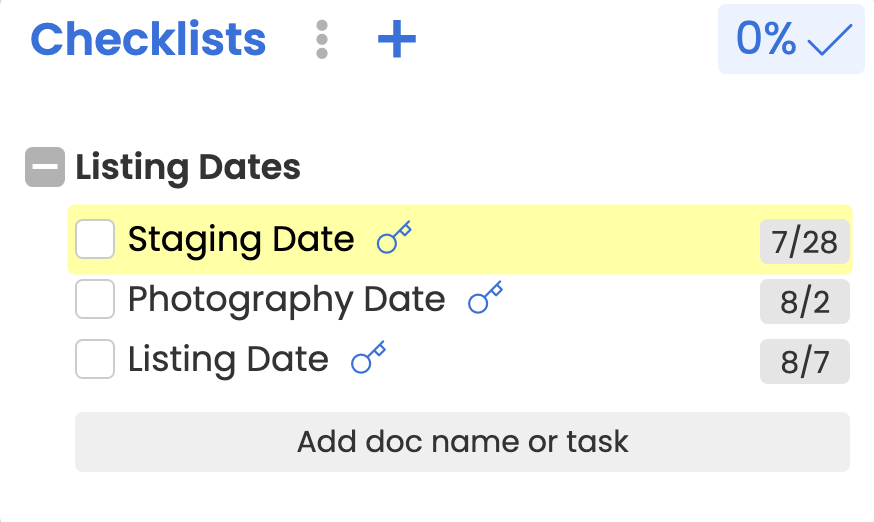Image resolution: width=874 pixels, height=522 pixels.
Task: Open the Checklists three-dot options menu
Action: point(321,40)
